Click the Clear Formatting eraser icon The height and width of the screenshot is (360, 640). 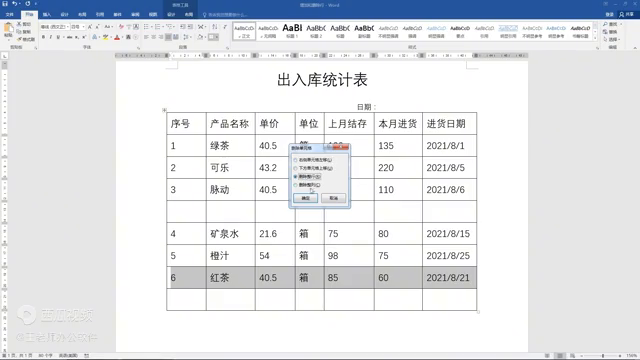pos(121,27)
